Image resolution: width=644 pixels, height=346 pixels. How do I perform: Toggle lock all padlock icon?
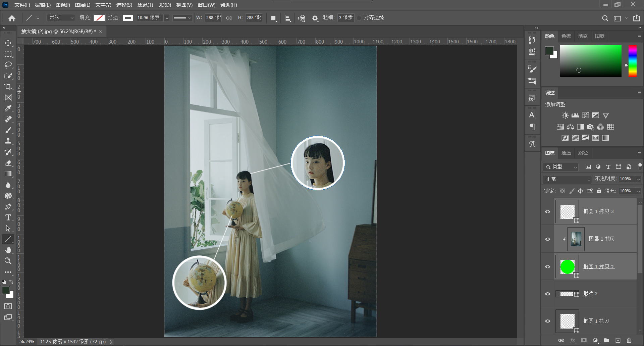pos(599,191)
